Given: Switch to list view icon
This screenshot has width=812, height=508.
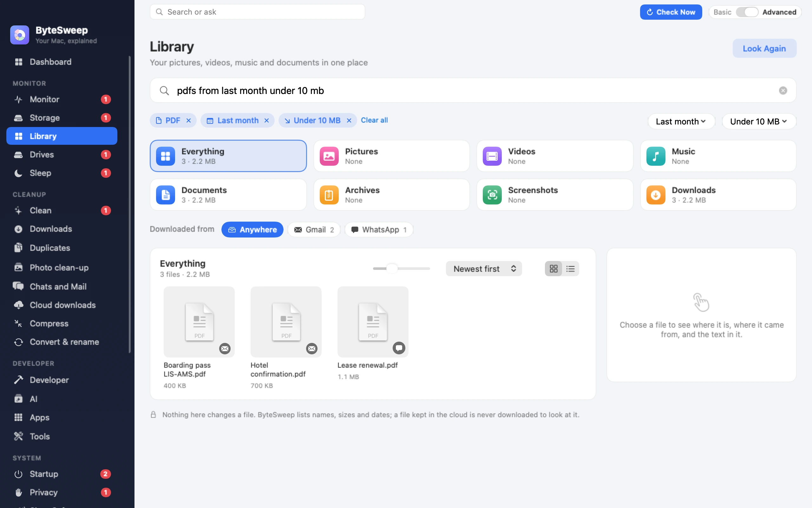Looking at the screenshot, I should [570, 269].
